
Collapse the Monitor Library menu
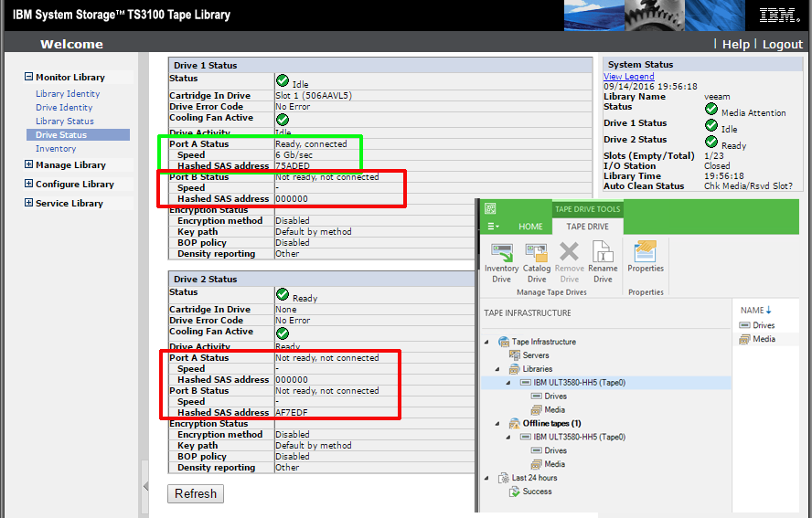point(28,77)
